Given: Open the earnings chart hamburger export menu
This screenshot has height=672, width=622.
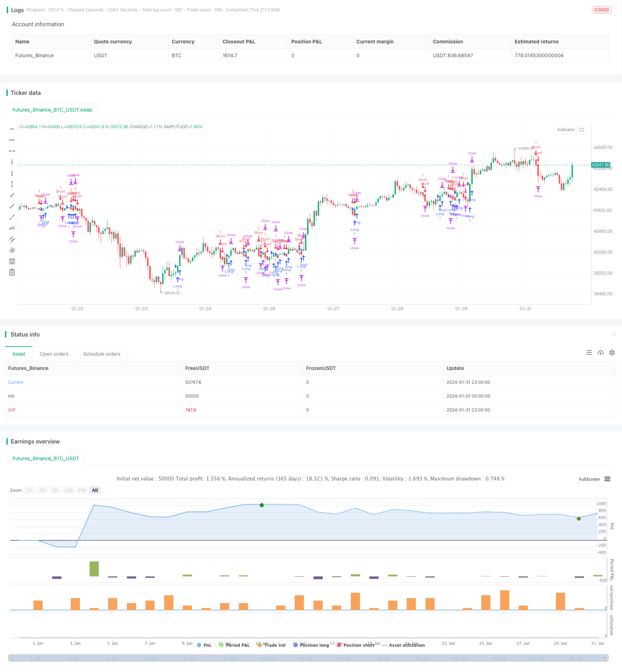Looking at the screenshot, I should [607, 479].
